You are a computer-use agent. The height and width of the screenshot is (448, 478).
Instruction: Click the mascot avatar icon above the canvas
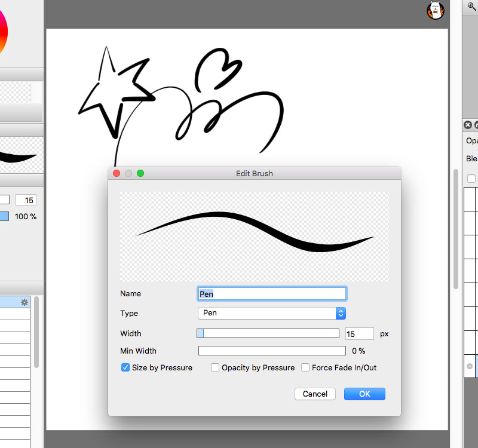tap(435, 11)
